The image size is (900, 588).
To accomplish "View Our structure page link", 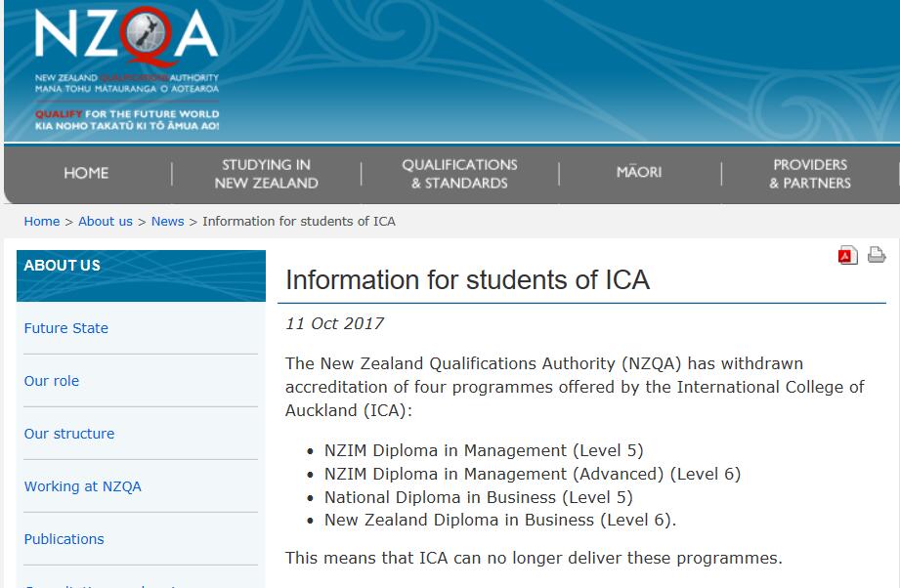I will coord(69,434).
